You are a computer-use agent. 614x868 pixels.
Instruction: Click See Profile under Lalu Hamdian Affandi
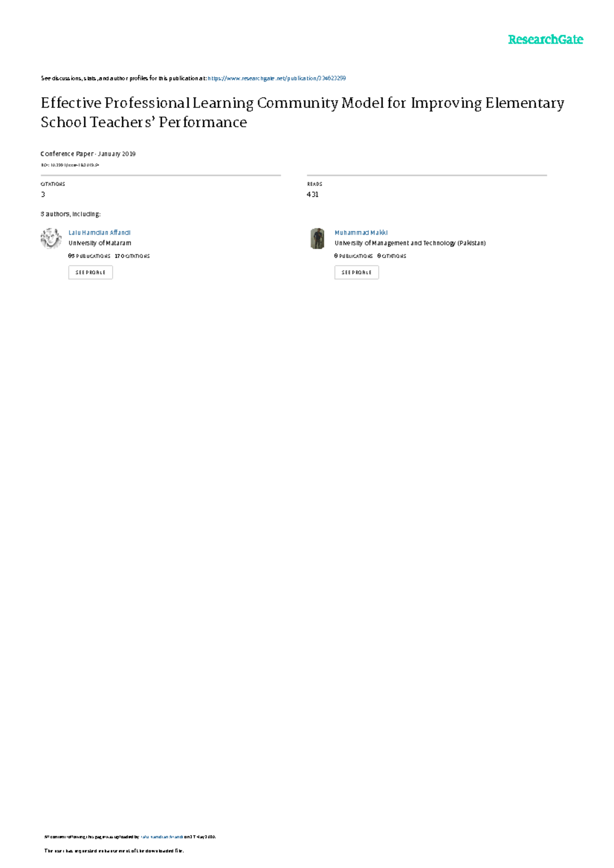pos(91,273)
